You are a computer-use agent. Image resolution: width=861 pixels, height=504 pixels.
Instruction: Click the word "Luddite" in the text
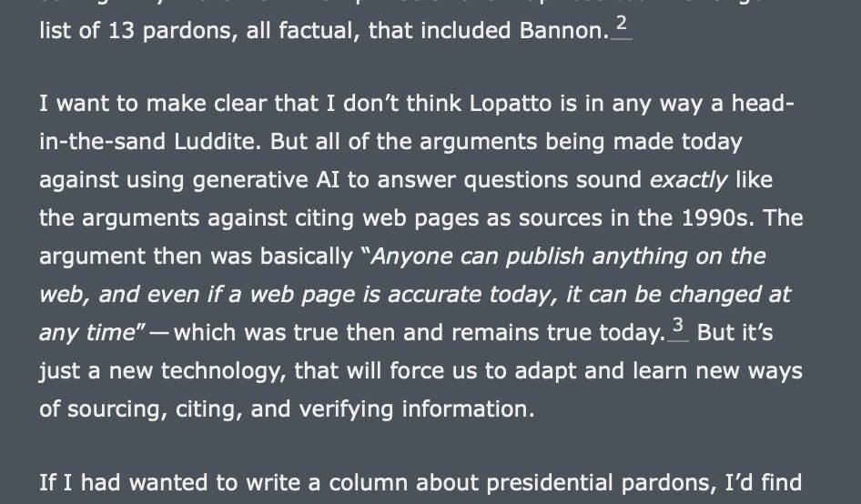click(x=214, y=142)
